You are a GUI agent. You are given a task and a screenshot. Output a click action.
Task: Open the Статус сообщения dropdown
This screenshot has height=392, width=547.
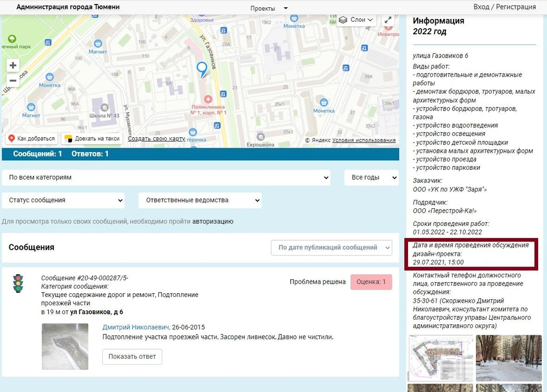(x=63, y=200)
